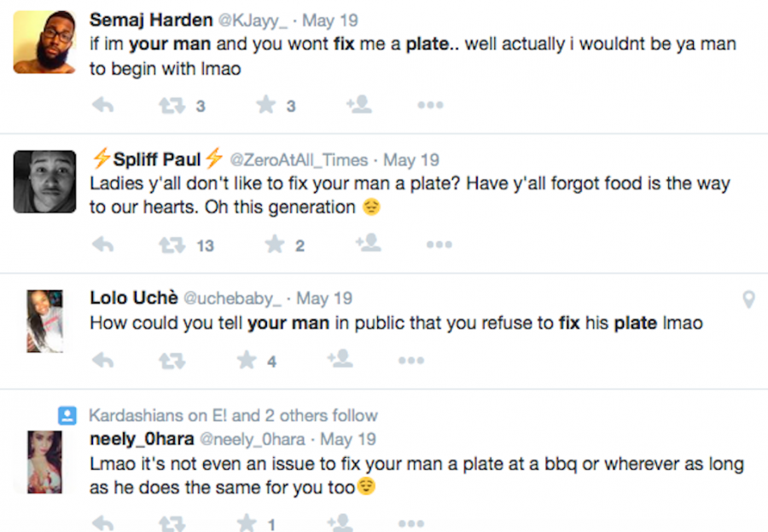This screenshot has height=532, width=768.
Task: Click "Kardashians on E! and 2 others follow"
Action: 232,416
